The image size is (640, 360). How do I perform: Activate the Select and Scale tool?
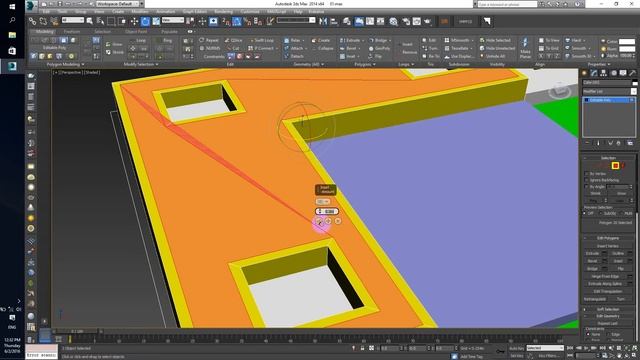[156, 21]
